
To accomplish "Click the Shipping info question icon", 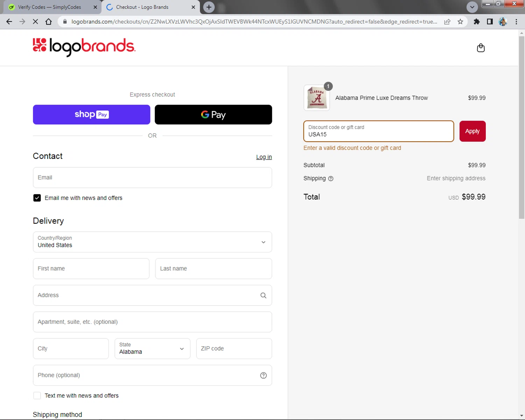I will coord(331,178).
